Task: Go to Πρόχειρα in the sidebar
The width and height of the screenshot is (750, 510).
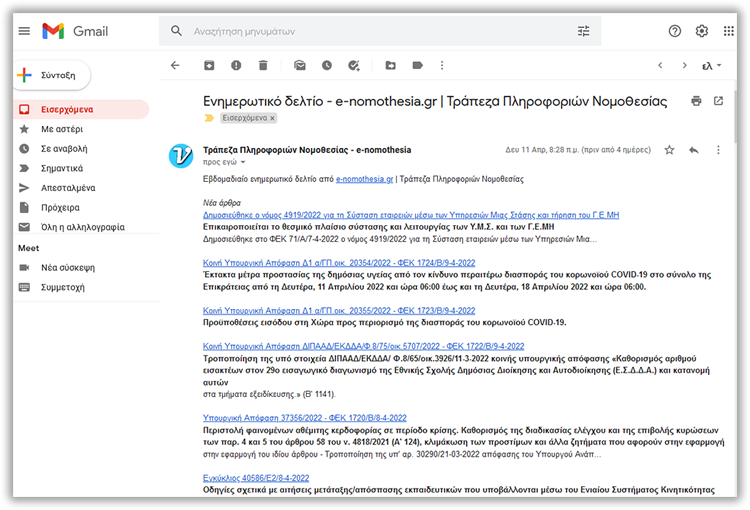Action: point(60,207)
